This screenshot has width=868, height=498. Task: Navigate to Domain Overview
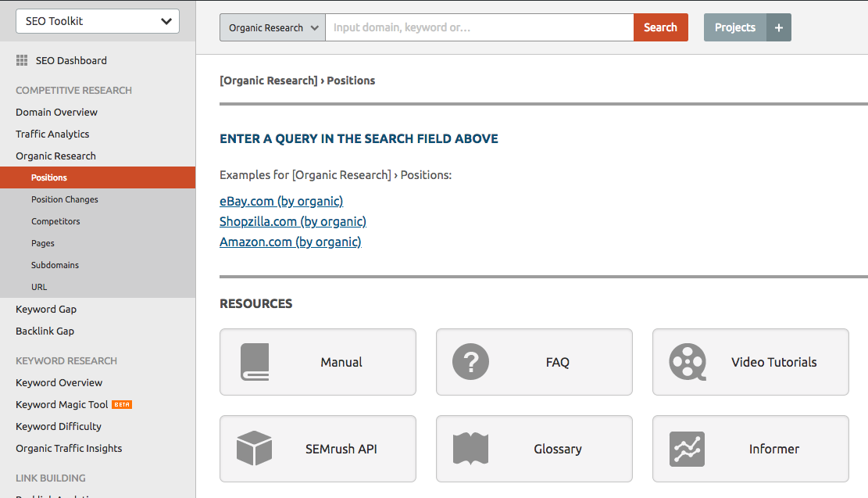56,112
